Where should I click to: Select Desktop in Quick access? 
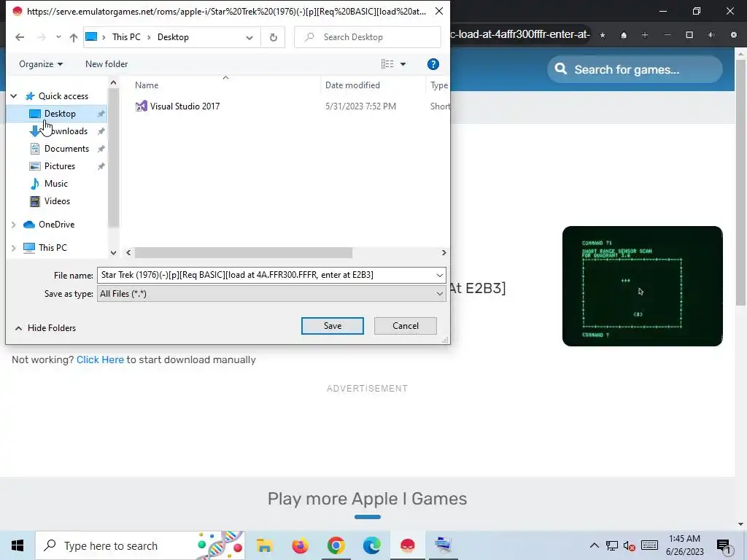pyautogui.click(x=60, y=113)
